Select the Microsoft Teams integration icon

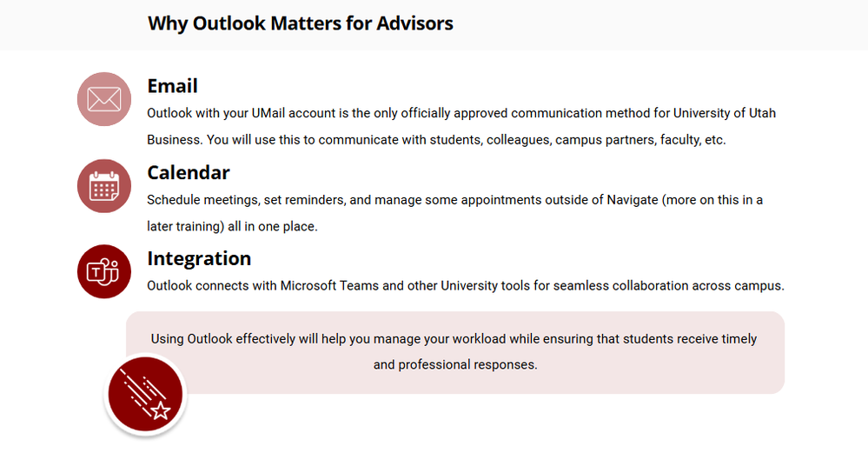104,271
